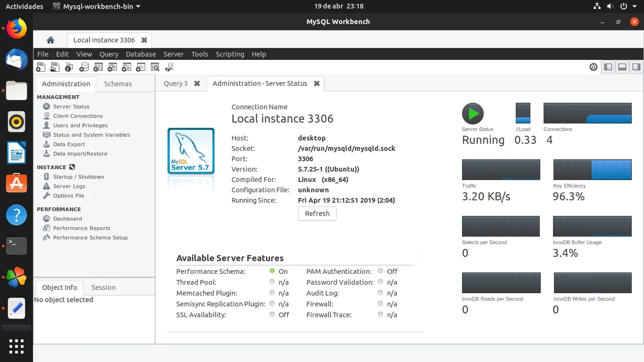Screen dimensions: 644x362
Task: Open the Edit menu
Action: tap(62, 54)
